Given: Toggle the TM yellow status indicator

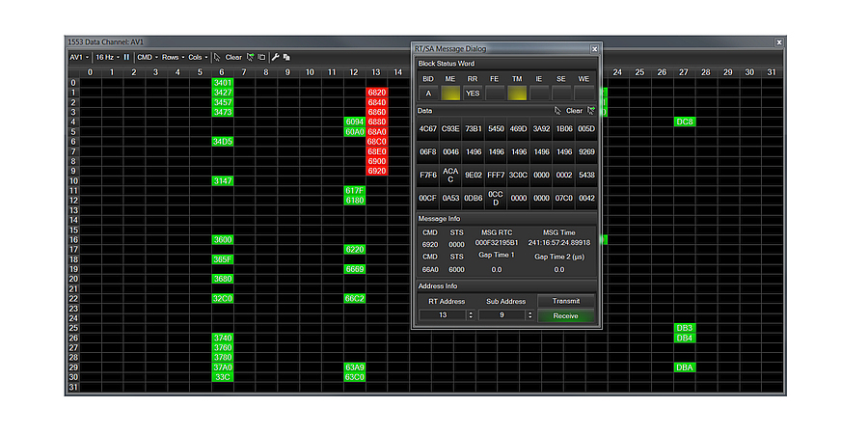Looking at the screenshot, I should coord(517,93).
